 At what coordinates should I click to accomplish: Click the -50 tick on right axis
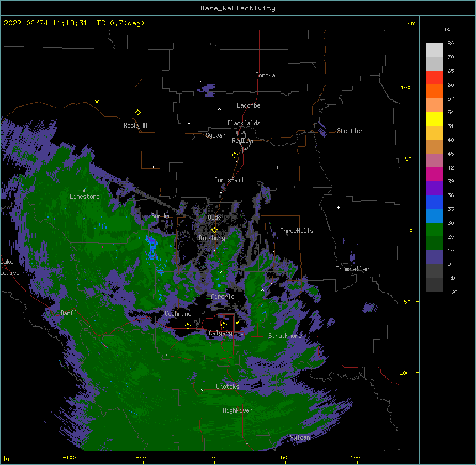click(x=405, y=302)
